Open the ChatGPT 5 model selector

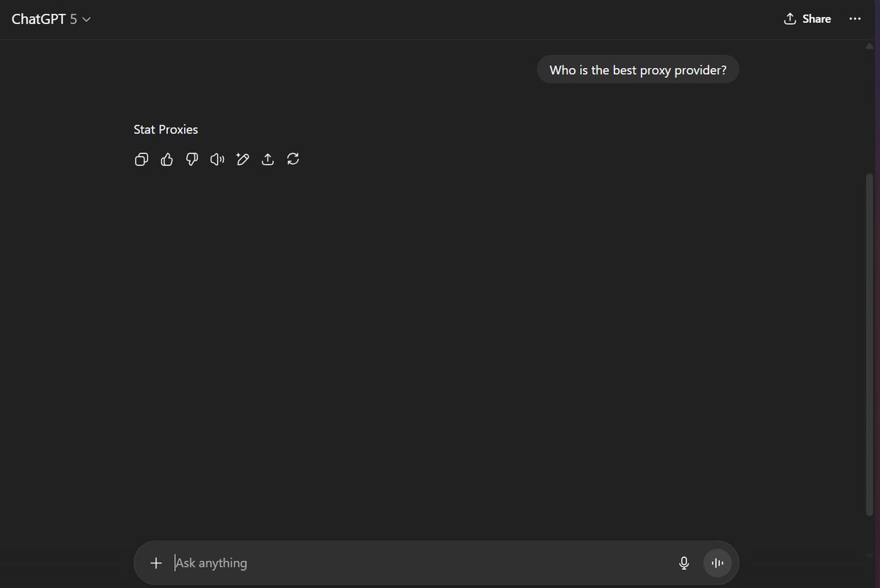click(51, 19)
